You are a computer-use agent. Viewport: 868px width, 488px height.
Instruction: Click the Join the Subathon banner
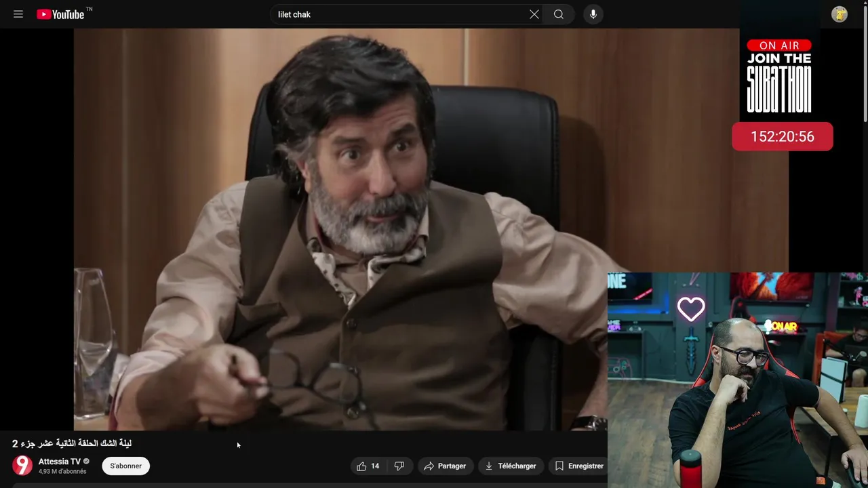(779, 76)
